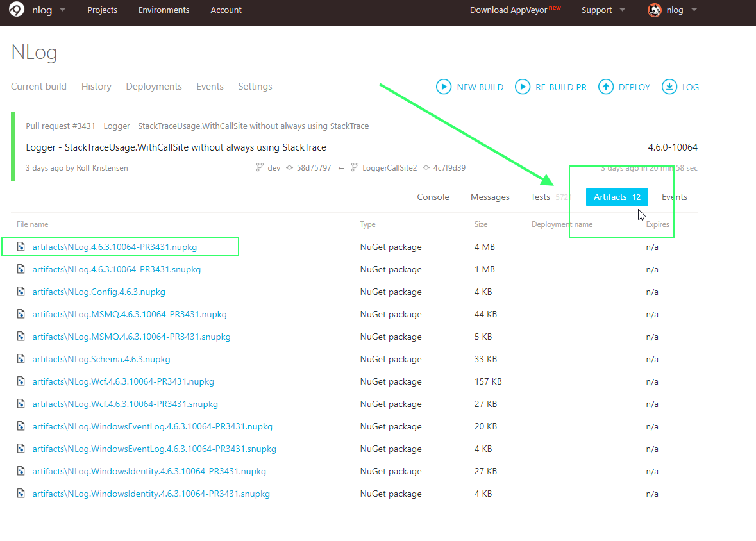Image resolution: width=756 pixels, height=541 pixels.
Task: Download NLog.WindowsEventLog.4.6.3.10064-PR3431.nupkg
Action: tap(153, 426)
